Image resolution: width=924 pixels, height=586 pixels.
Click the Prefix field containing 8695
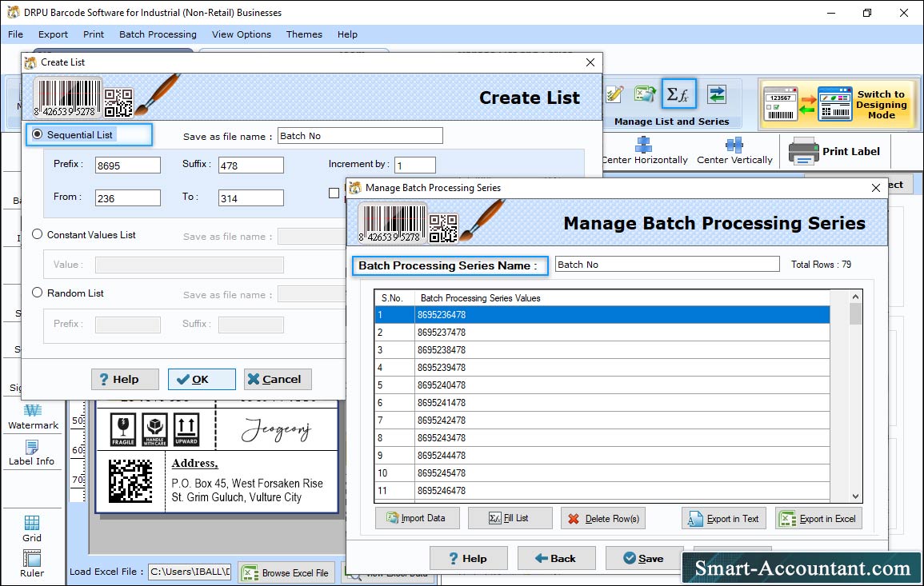(128, 165)
